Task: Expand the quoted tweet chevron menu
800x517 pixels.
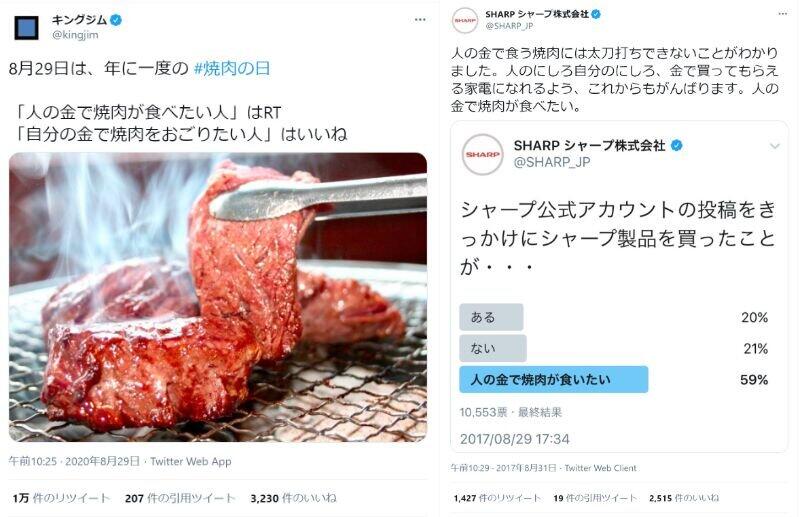Action: click(x=774, y=146)
